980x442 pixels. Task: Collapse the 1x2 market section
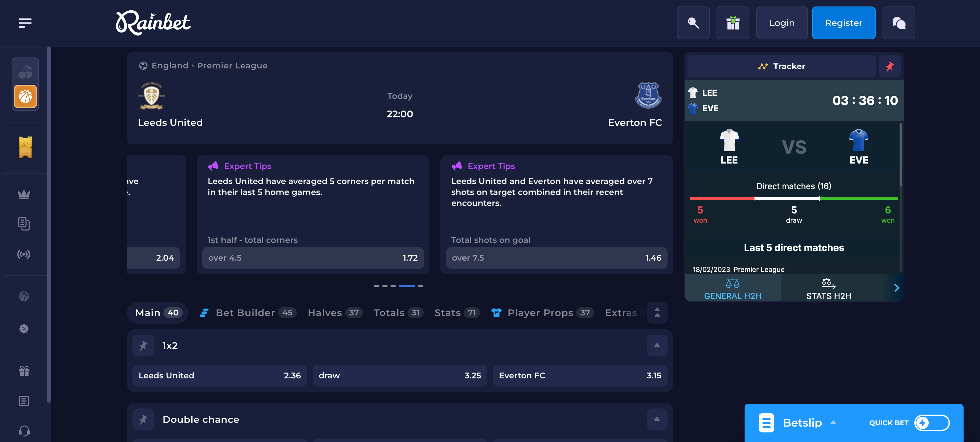657,346
